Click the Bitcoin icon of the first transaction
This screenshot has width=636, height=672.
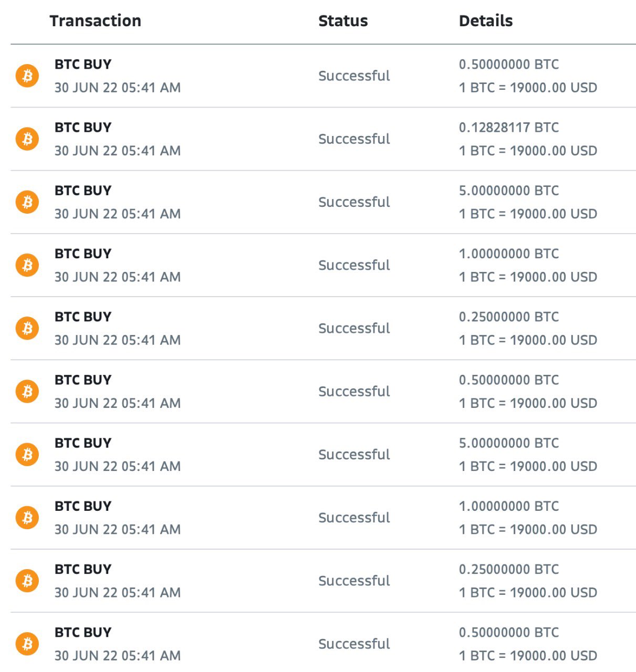coord(27,76)
